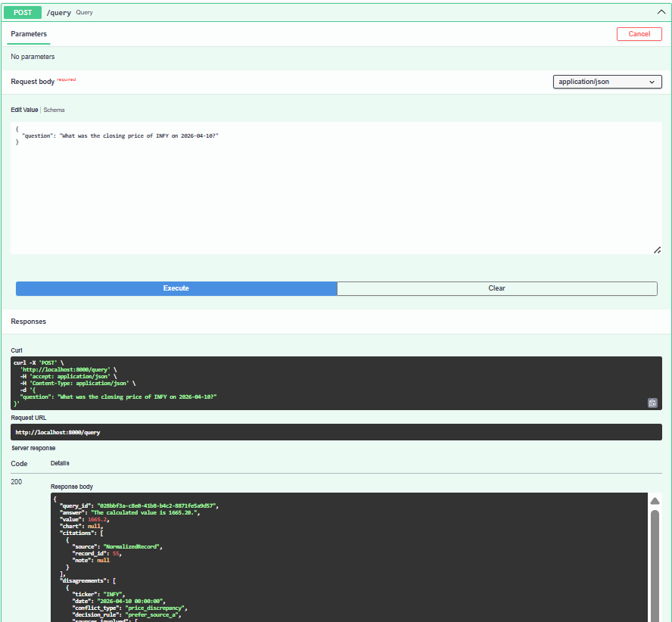Switch to the Edit Value view

pyautogui.click(x=24, y=110)
